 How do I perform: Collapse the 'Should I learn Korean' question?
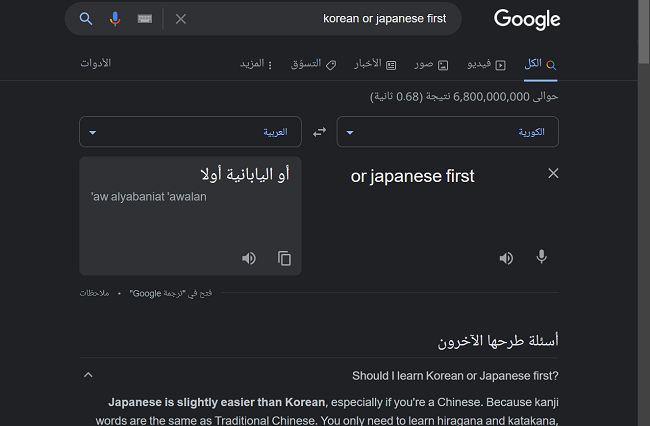tap(88, 375)
